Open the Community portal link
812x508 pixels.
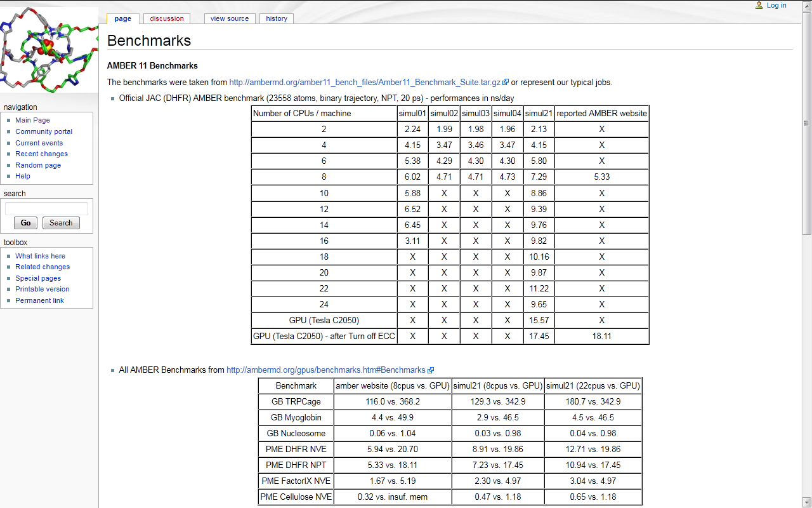pos(44,131)
